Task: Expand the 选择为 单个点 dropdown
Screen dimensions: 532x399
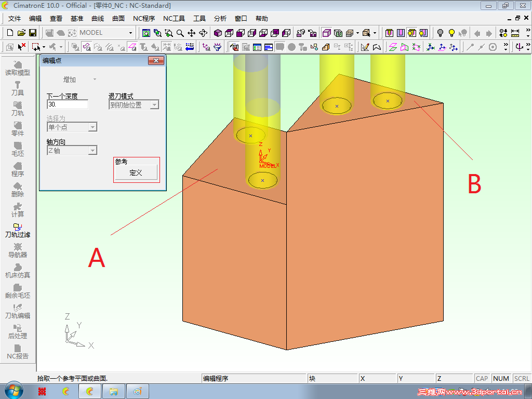Action: (x=92, y=127)
